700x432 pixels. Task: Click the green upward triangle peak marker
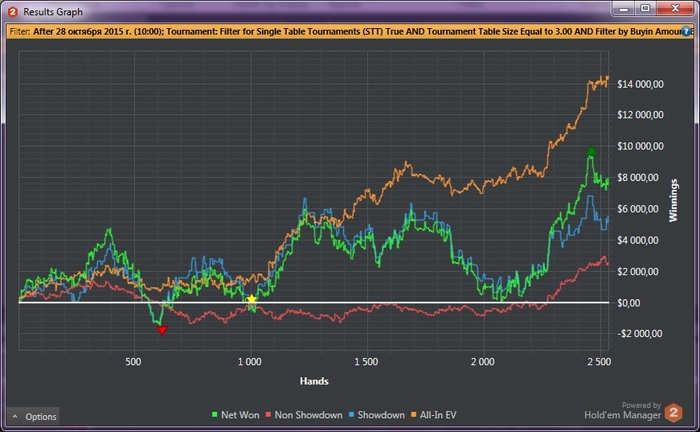591,151
